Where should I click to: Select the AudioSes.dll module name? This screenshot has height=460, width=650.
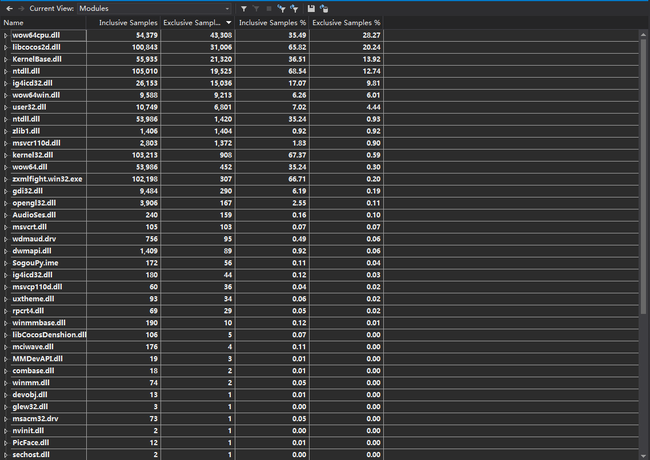pos(34,215)
